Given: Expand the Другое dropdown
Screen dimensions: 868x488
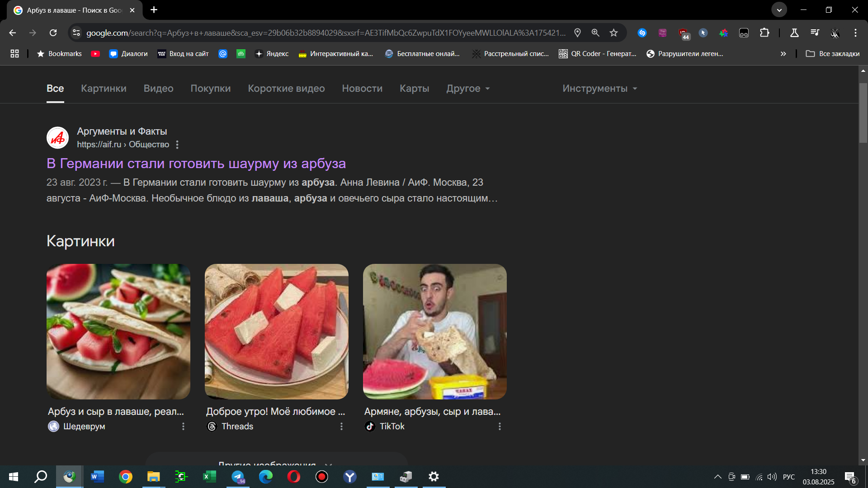Looking at the screenshot, I should 468,89.
